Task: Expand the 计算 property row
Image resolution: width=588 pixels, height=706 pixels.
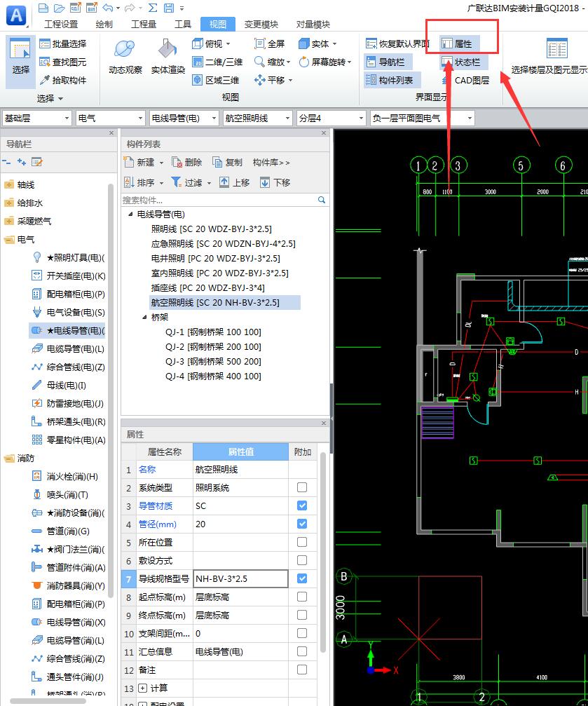Action: [x=142, y=688]
